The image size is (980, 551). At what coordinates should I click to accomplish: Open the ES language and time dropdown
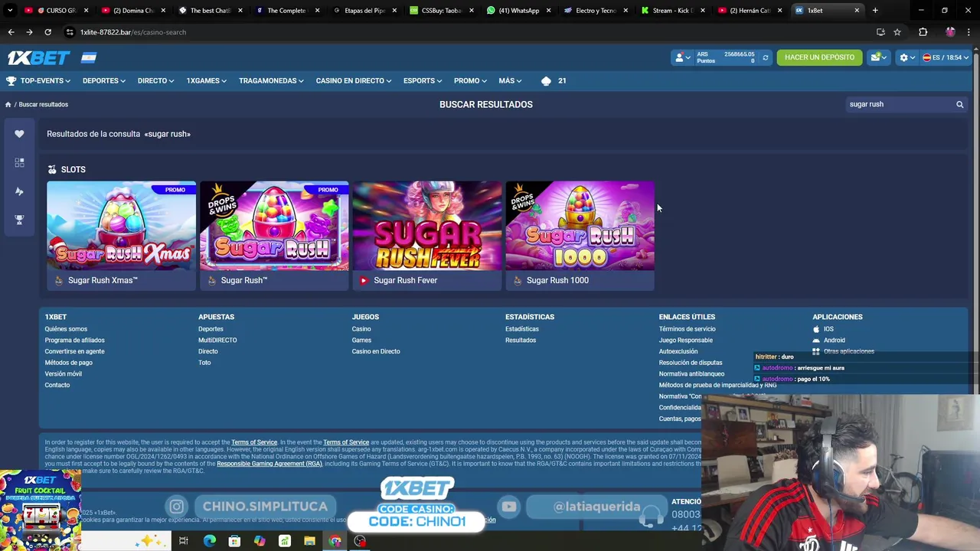pos(946,57)
